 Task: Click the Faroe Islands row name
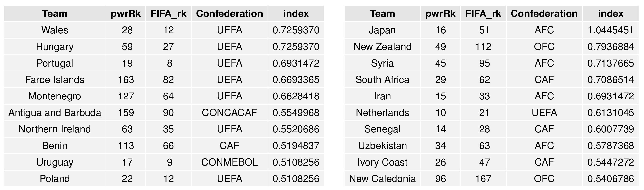coord(54,79)
